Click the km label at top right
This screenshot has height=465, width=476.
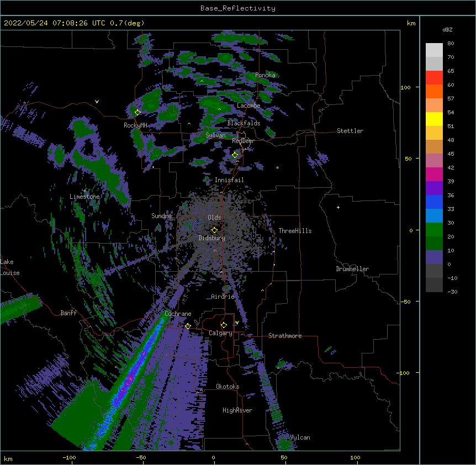pyautogui.click(x=411, y=23)
